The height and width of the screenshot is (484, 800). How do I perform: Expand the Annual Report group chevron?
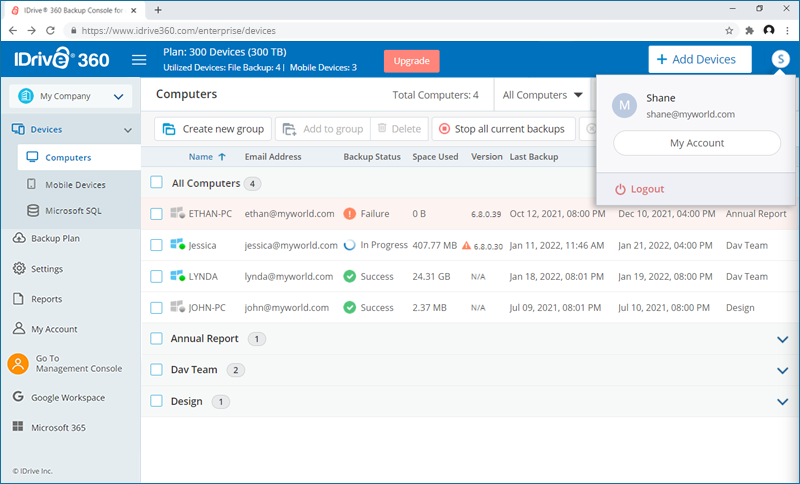coord(782,339)
